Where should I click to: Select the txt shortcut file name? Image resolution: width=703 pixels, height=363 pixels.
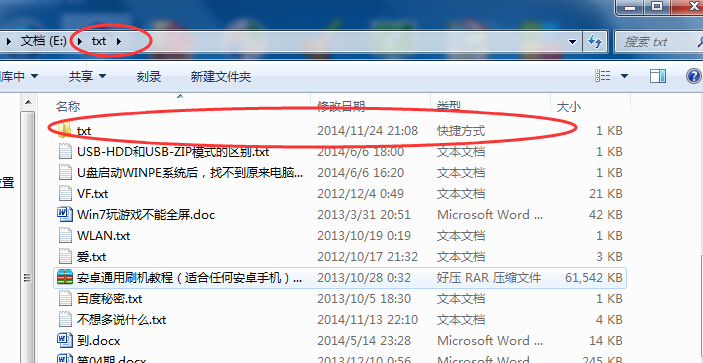point(84,130)
